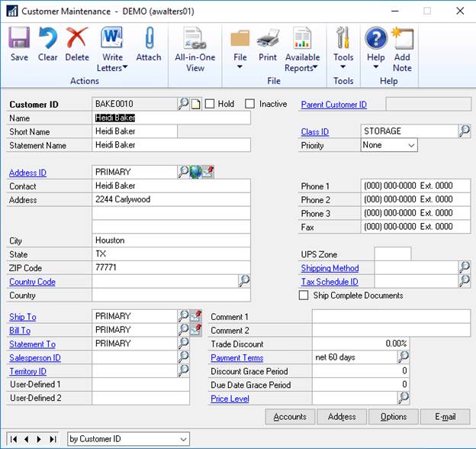Click the Print icon
Screen dimensions: 476x449
(268, 38)
